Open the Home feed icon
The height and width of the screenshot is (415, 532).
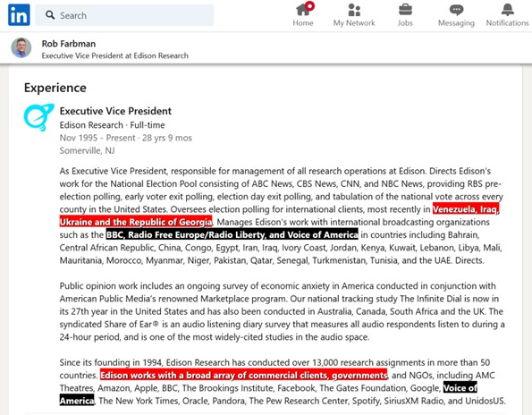(303, 10)
